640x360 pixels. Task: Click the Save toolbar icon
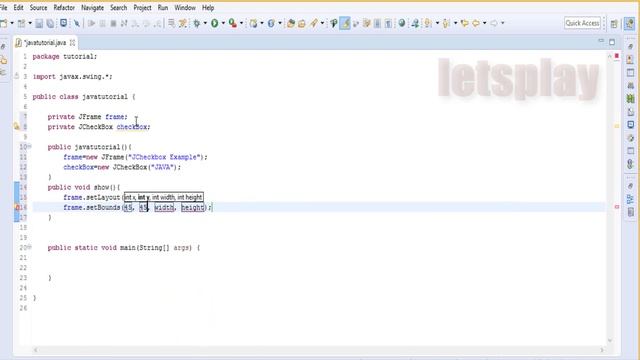click(39, 23)
